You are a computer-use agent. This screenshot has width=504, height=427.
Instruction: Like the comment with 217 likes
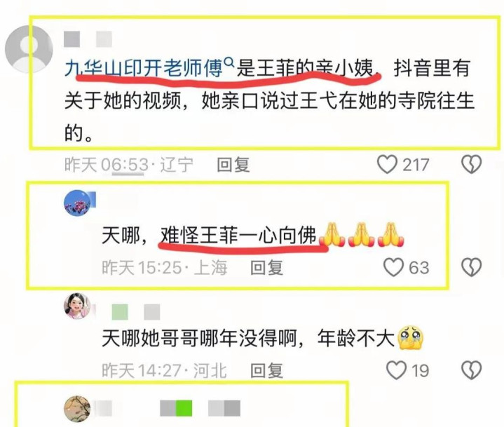(x=387, y=164)
